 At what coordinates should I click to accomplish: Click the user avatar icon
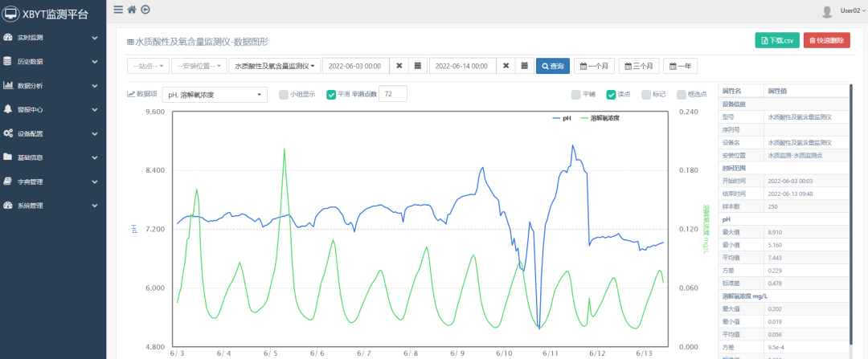[827, 11]
